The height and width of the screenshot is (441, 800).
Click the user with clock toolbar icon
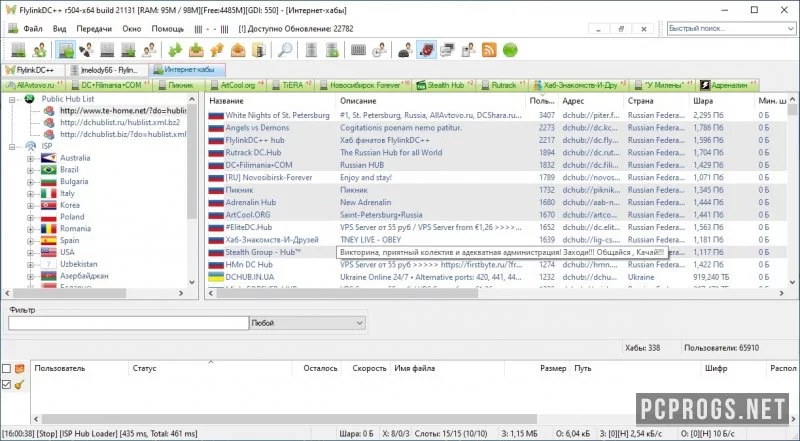(379, 50)
